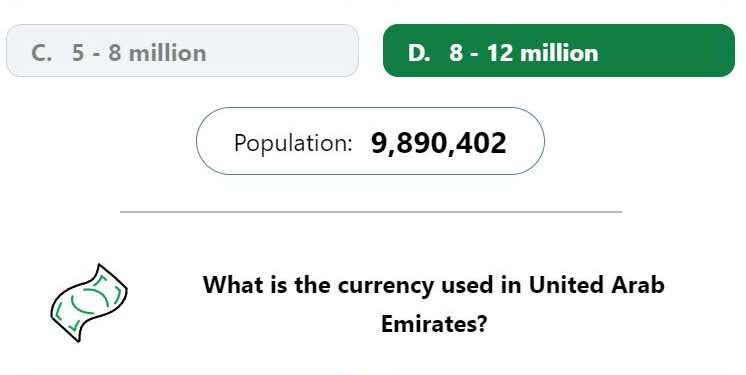Click the 'D.' letter on green option

click(x=419, y=52)
